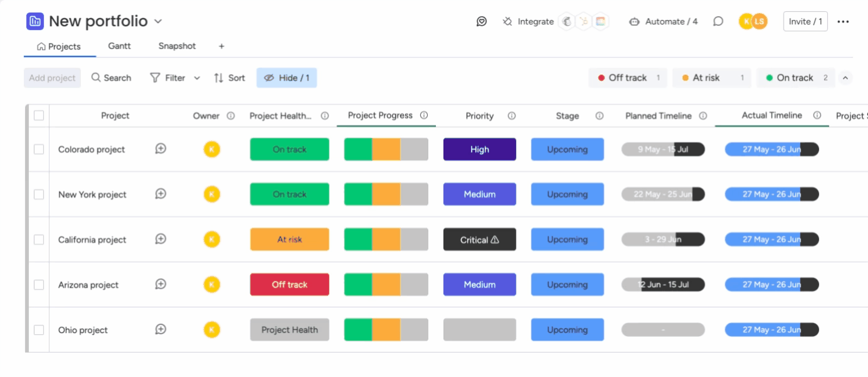Click owner avatar in Arizona project row
The image size is (868, 377).
[x=212, y=285]
